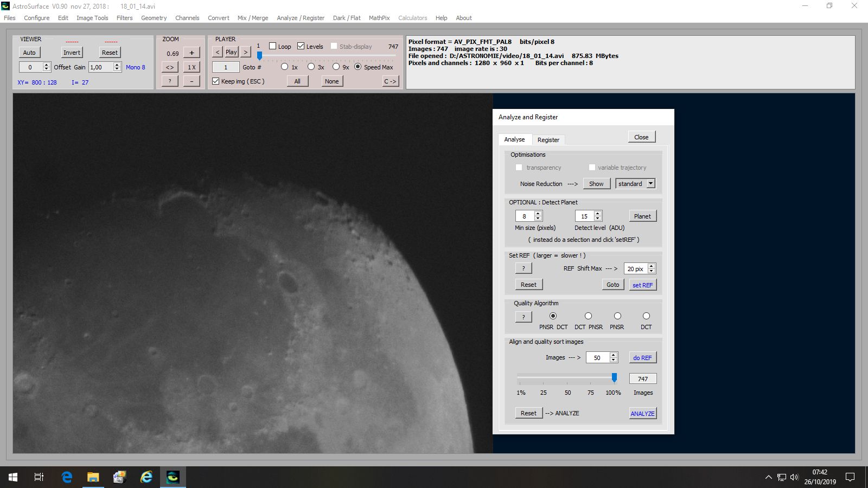
Task: Open Microsoft Edge from the taskbar
Action: 67,477
